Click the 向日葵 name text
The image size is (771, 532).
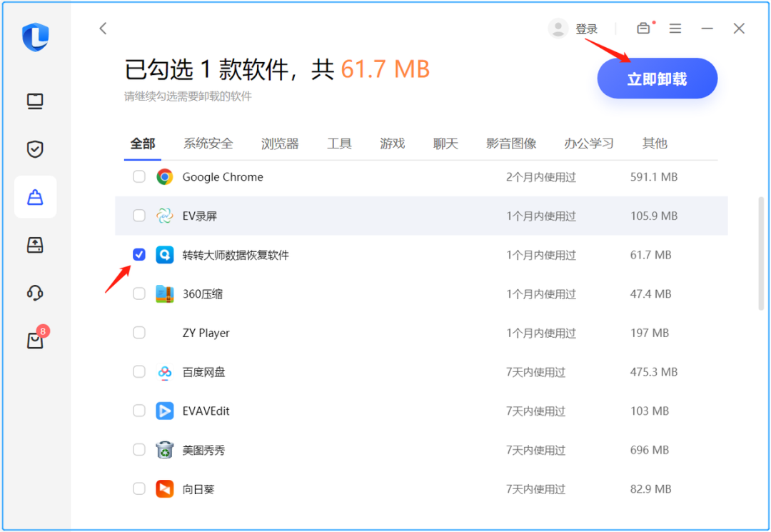[198, 489]
